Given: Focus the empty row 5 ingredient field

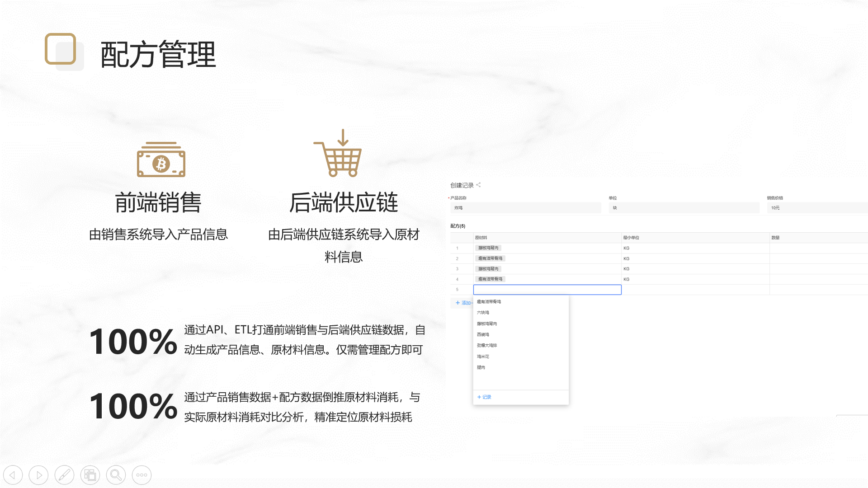Looking at the screenshot, I should [547, 290].
